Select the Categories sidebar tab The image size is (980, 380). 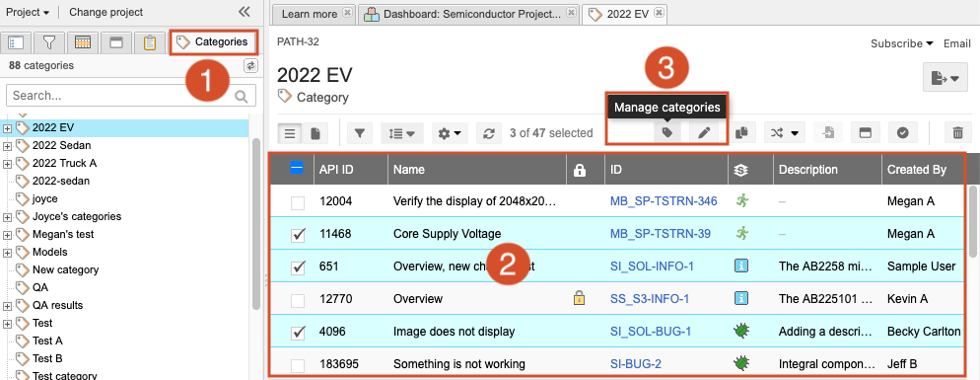213,41
